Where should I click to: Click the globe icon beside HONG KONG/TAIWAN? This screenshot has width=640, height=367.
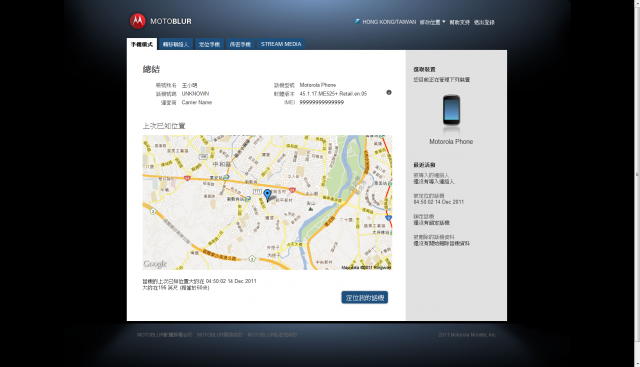pos(357,21)
